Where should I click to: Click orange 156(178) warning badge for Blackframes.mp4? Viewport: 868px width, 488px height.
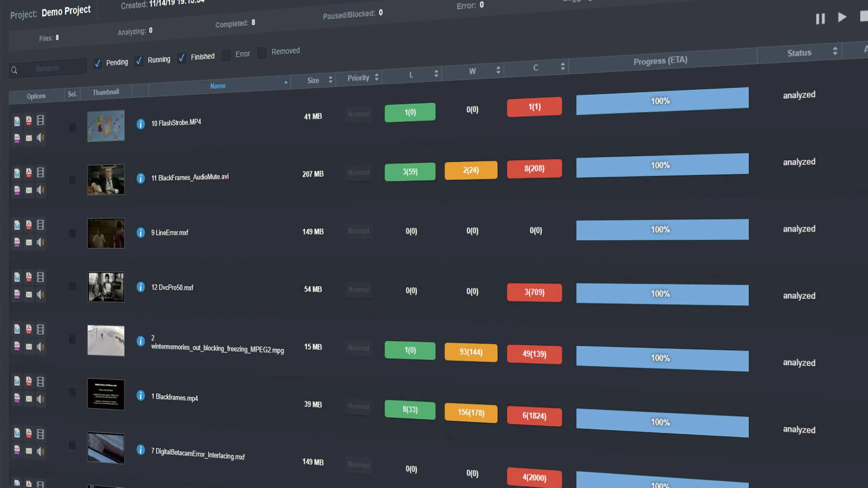pyautogui.click(x=471, y=413)
